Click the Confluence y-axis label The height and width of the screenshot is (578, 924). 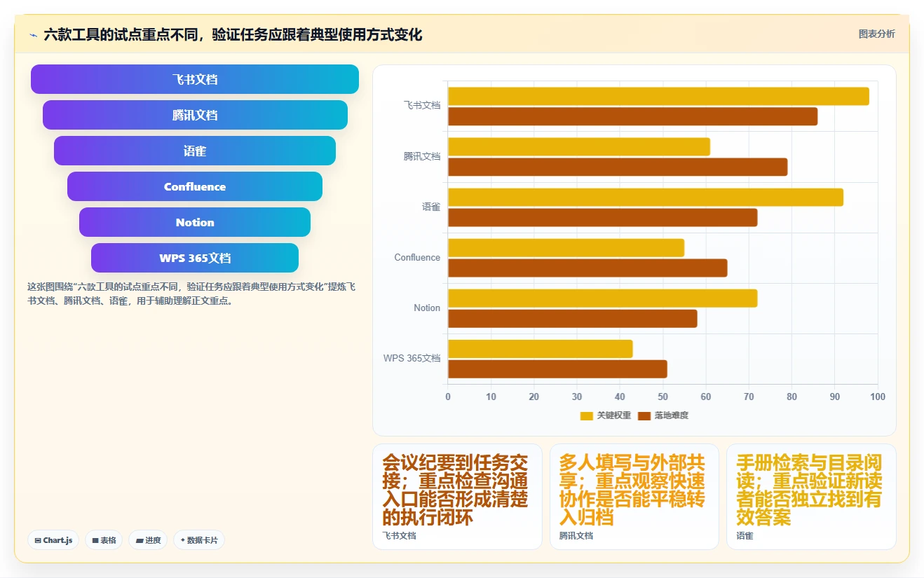coord(417,257)
